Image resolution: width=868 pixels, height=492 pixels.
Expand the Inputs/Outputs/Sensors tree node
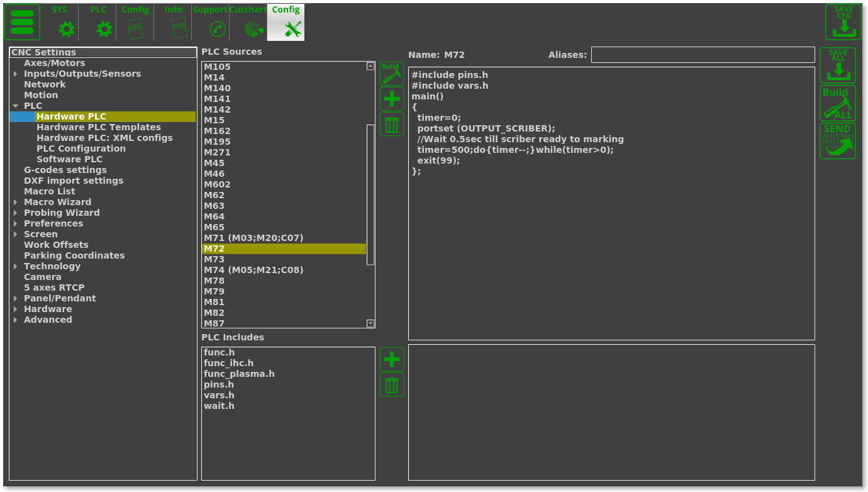[x=16, y=74]
